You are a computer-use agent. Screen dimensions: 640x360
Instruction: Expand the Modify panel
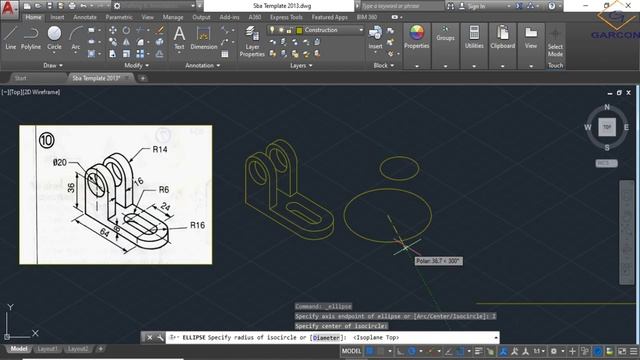click(136, 65)
